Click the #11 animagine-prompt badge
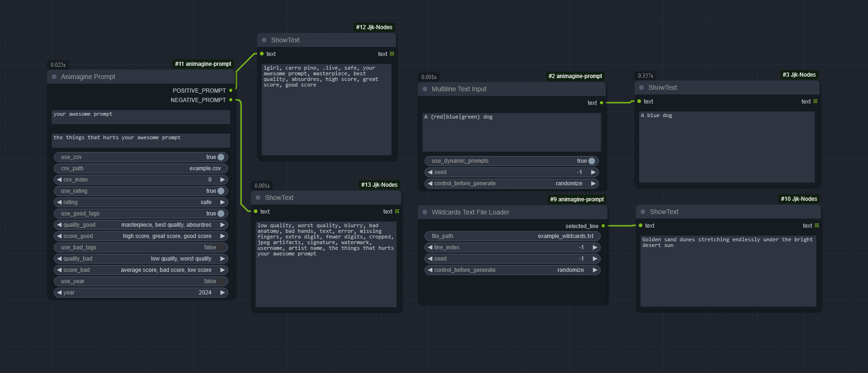This screenshot has height=373, width=868. click(203, 64)
